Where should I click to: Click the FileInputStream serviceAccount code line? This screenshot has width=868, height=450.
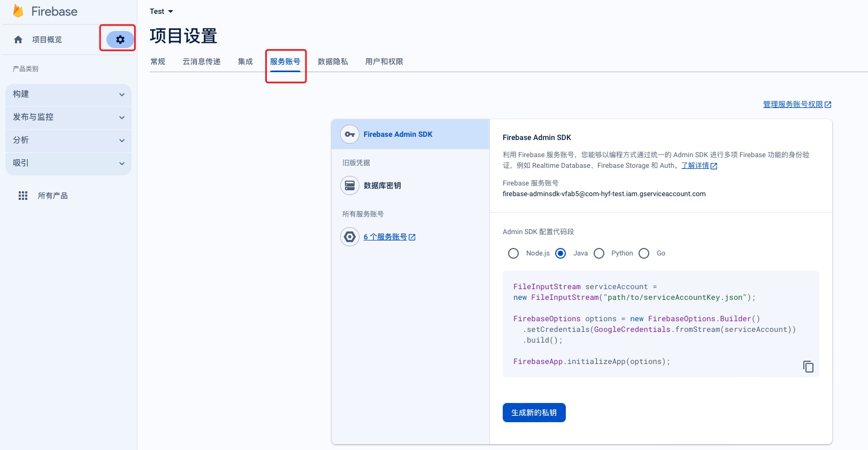click(x=585, y=287)
